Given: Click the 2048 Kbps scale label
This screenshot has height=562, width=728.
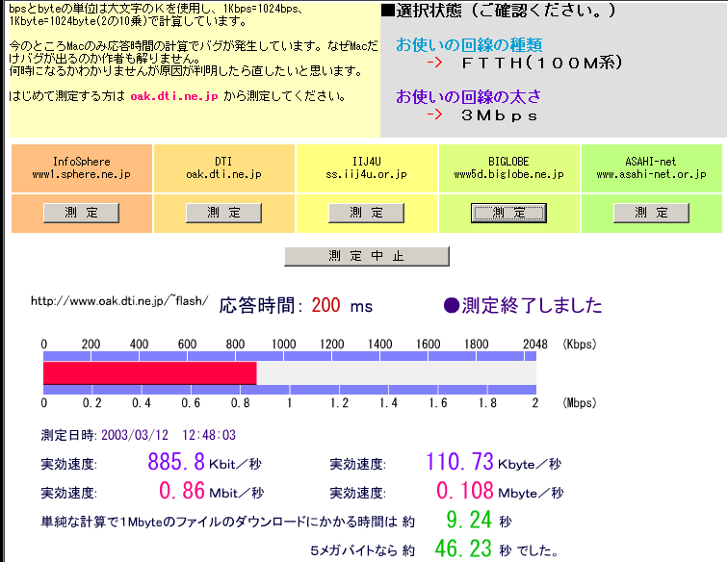Looking at the screenshot, I should [x=534, y=344].
